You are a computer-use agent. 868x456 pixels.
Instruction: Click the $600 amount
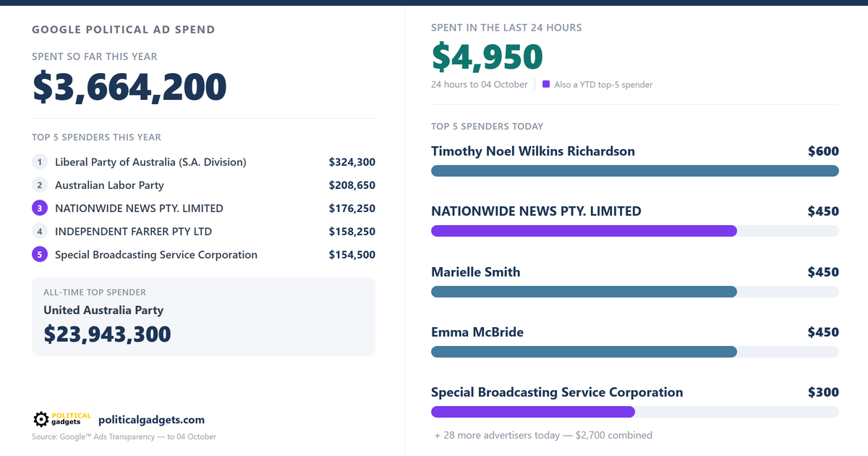point(823,151)
